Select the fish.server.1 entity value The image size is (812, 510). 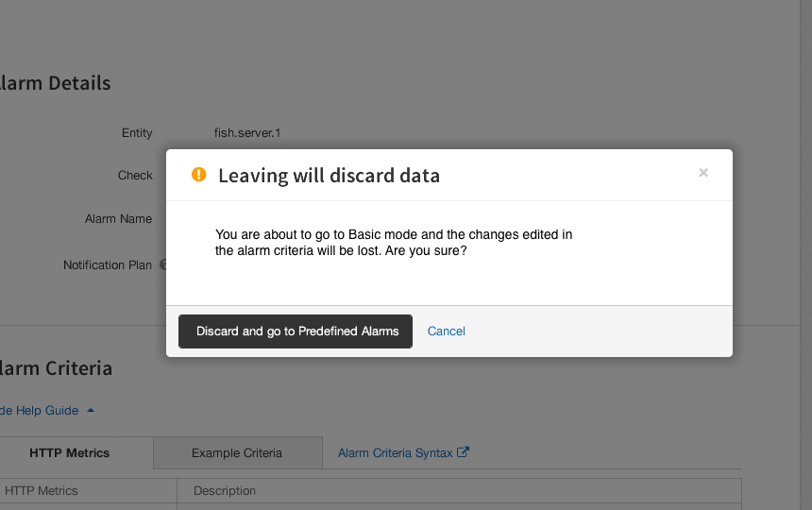[247, 133]
